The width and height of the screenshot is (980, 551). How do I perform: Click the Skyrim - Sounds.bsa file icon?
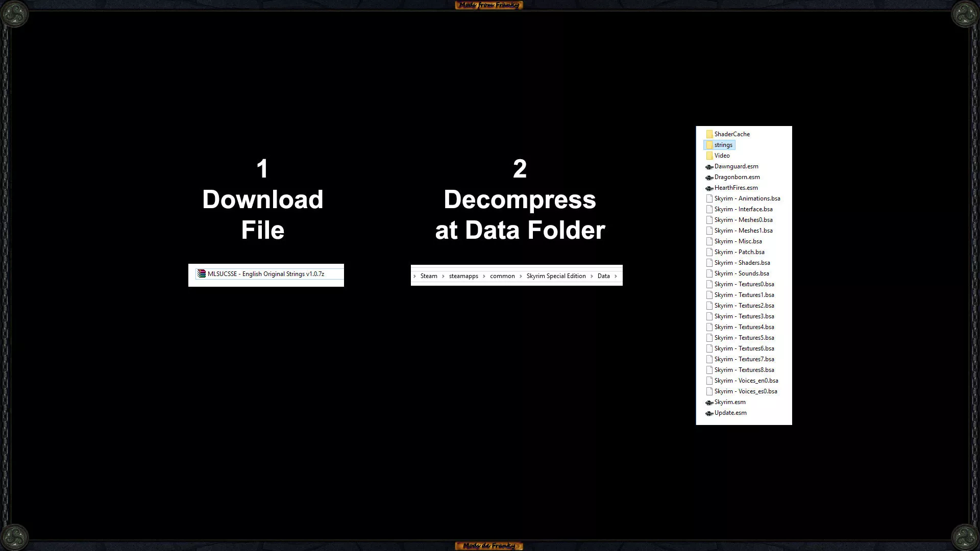click(709, 273)
